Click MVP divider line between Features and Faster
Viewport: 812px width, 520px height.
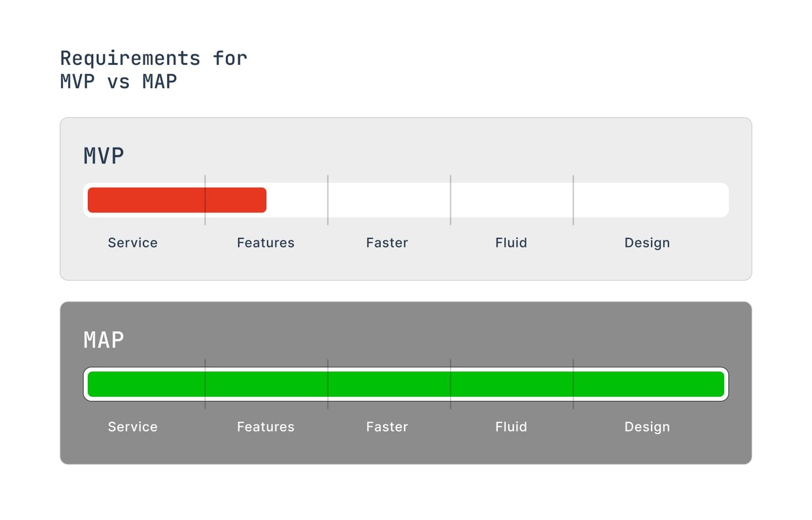point(327,221)
